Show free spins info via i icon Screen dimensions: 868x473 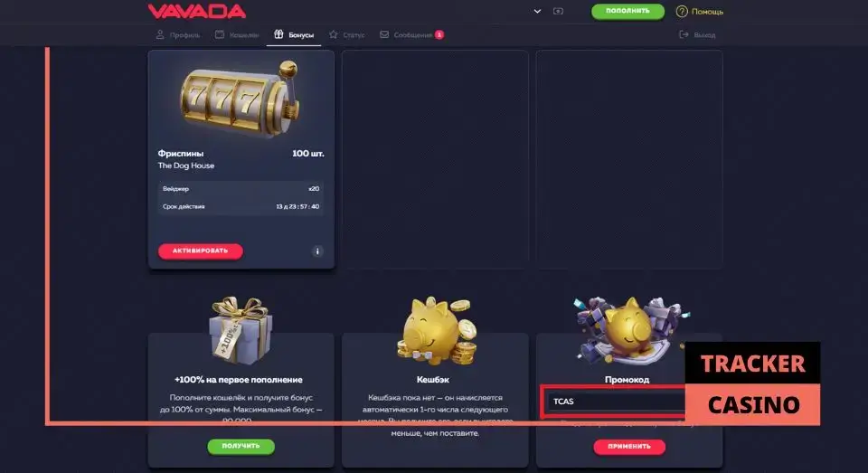click(317, 251)
